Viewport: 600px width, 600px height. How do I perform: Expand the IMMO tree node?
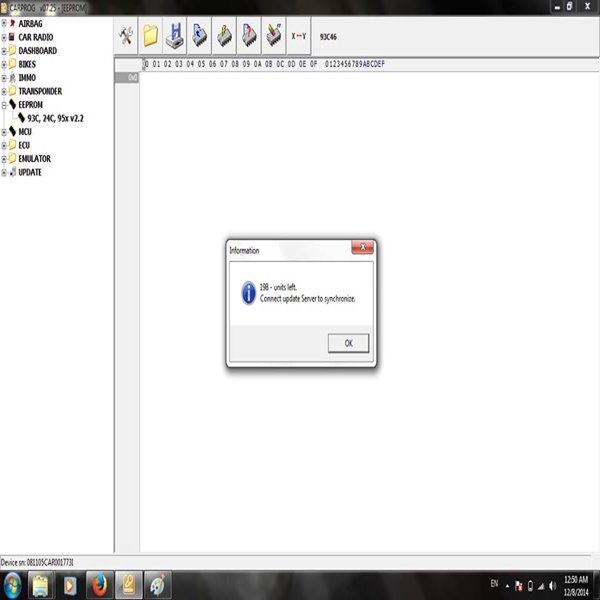[x=4, y=78]
